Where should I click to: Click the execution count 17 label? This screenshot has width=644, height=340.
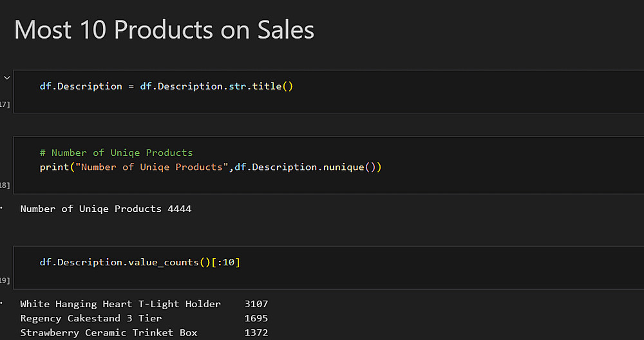pyautogui.click(x=5, y=104)
